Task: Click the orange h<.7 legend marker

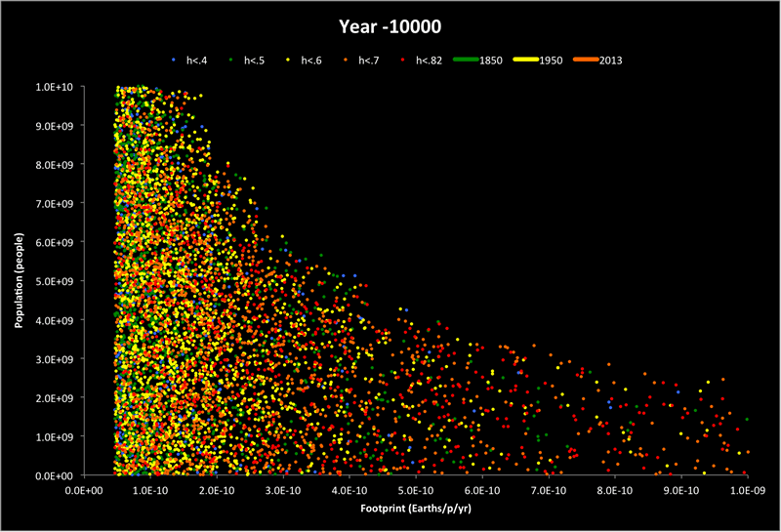Action: point(346,60)
